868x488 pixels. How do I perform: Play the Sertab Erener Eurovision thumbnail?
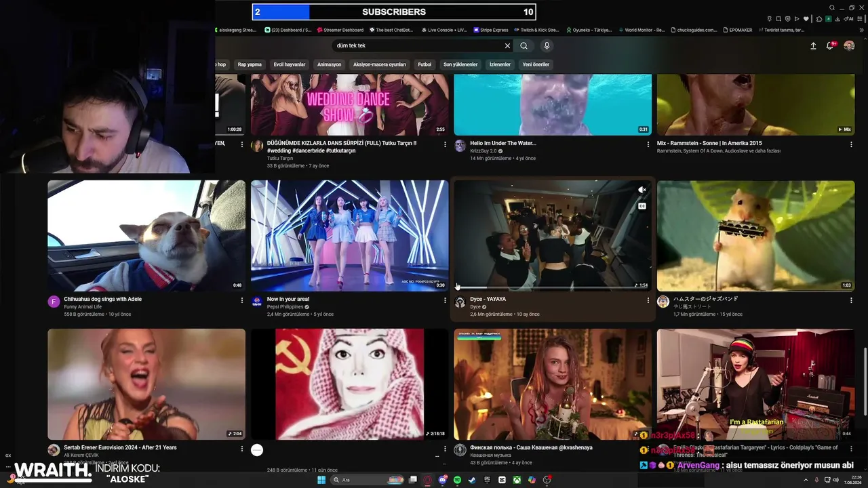point(146,384)
